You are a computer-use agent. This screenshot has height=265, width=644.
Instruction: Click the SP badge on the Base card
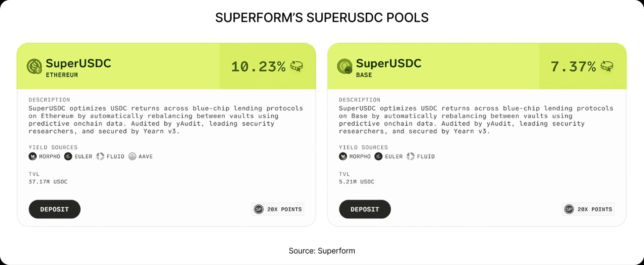[x=569, y=209]
